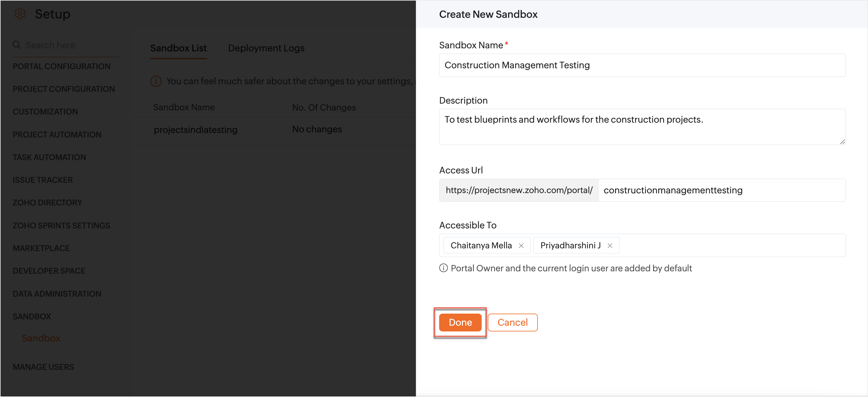This screenshot has width=868, height=397.
Task: Click into the Description text area
Action: 642,127
